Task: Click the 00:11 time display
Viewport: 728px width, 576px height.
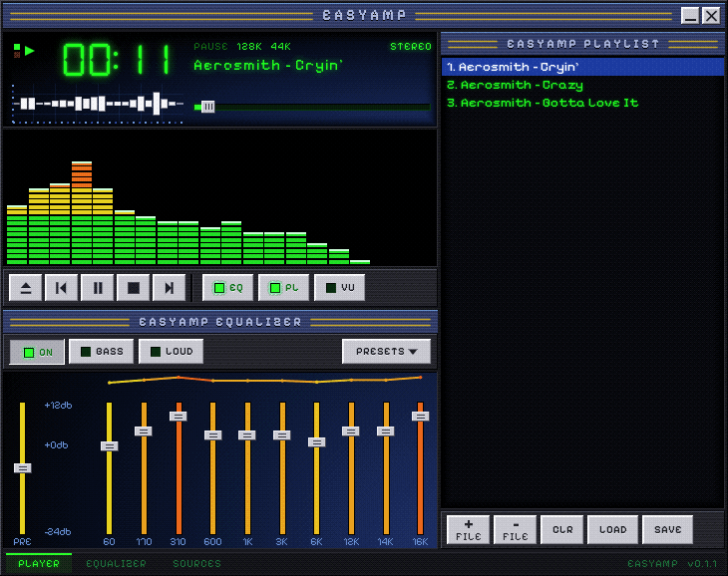Action: tap(117, 60)
